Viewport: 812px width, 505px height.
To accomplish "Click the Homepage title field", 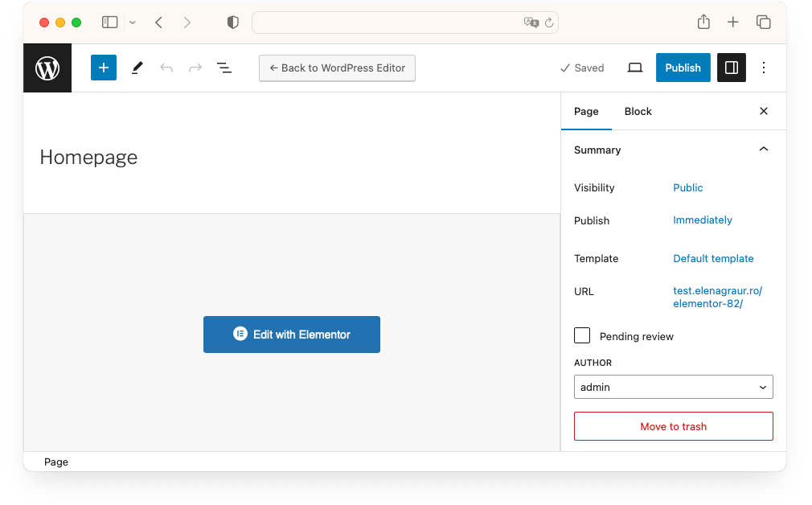I will [88, 158].
